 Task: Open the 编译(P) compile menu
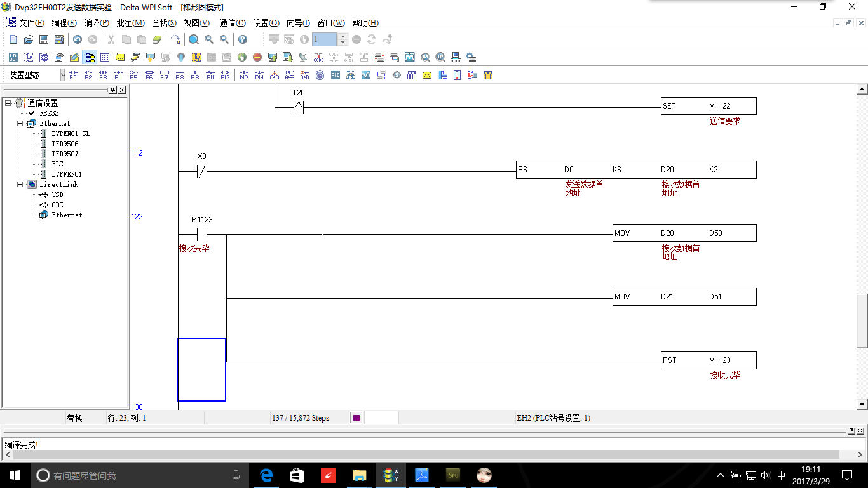(97, 23)
